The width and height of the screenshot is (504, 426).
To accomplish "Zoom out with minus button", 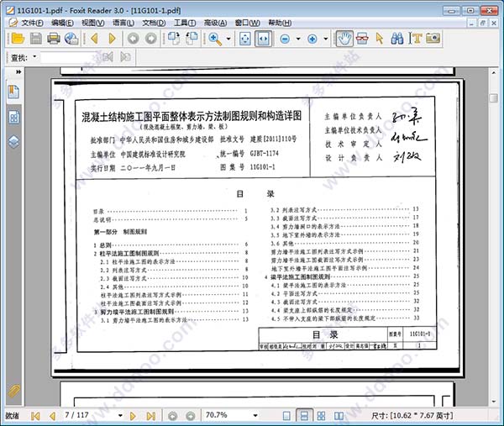I will pos(285,39).
